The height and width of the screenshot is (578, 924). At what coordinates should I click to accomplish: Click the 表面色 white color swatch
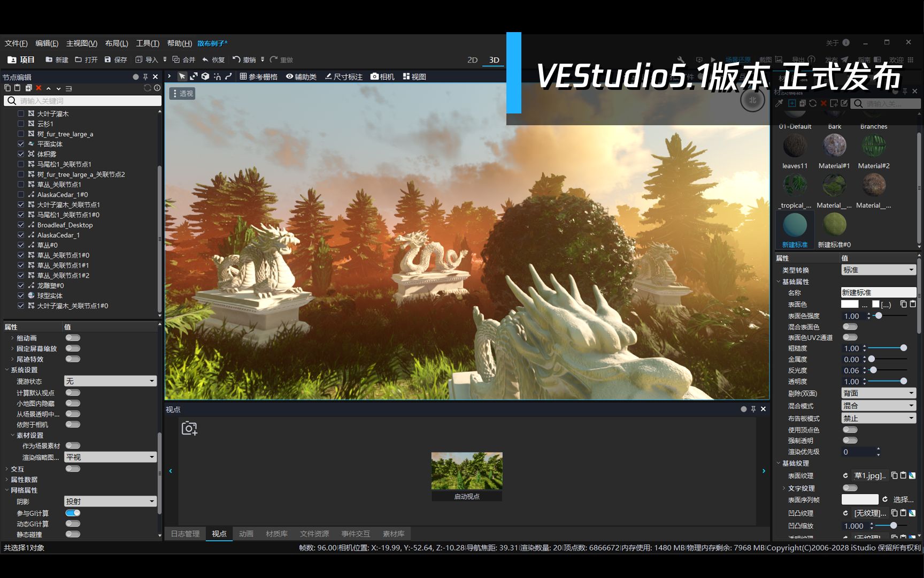point(850,304)
